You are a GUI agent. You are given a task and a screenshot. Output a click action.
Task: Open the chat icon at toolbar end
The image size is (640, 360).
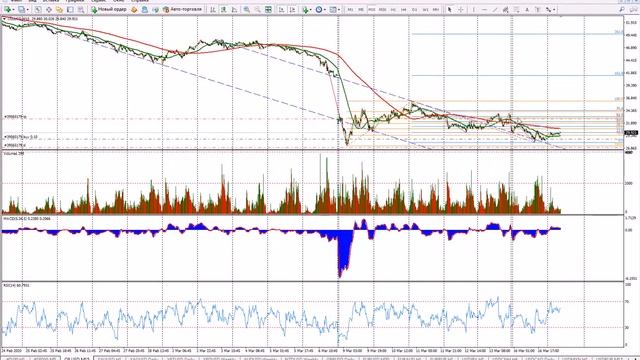pos(633,9)
